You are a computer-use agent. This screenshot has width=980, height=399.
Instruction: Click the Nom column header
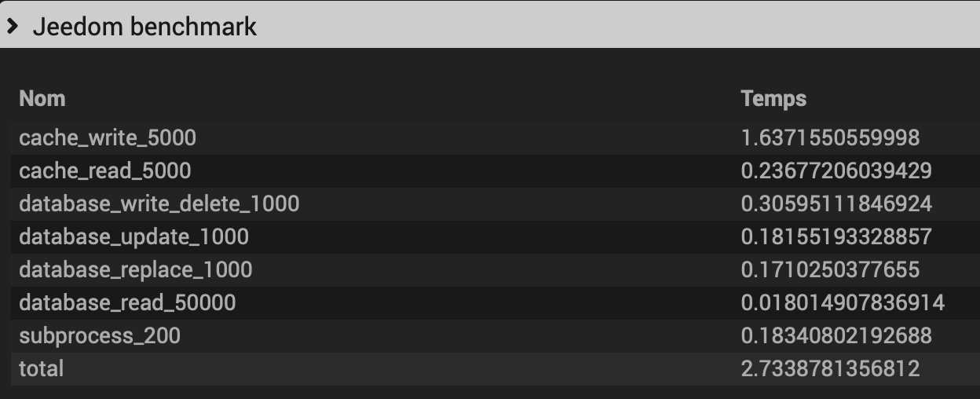[x=42, y=99]
